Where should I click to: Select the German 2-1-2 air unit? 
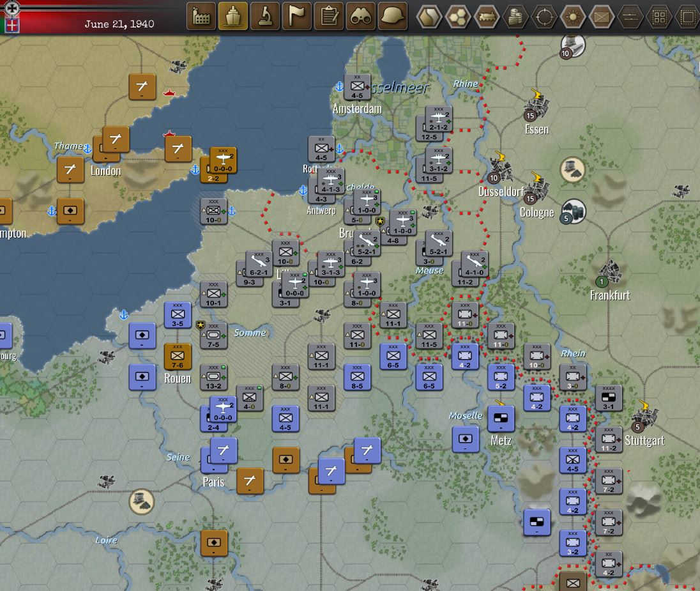click(438, 119)
